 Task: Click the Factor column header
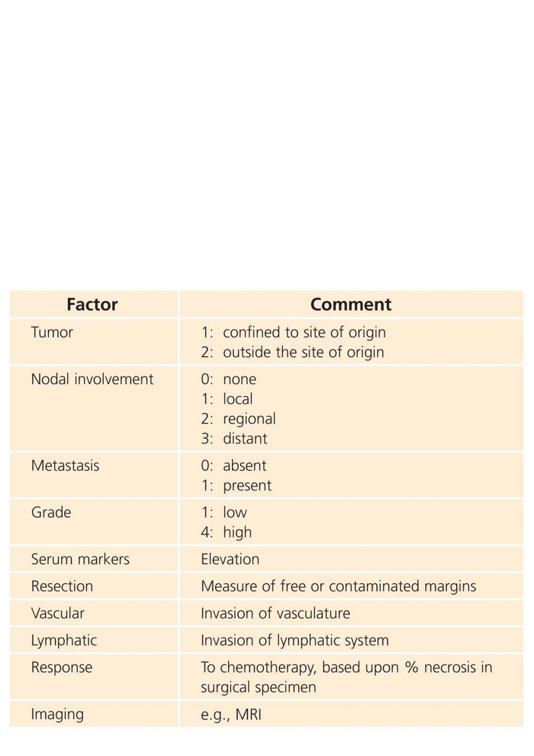click(x=92, y=305)
